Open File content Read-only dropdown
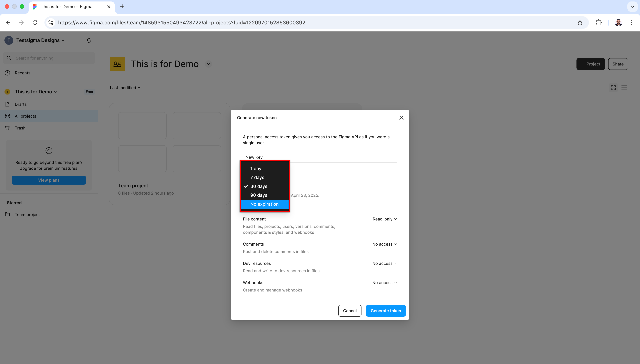This screenshot has height=364, width=640. [x=384, y=219]
